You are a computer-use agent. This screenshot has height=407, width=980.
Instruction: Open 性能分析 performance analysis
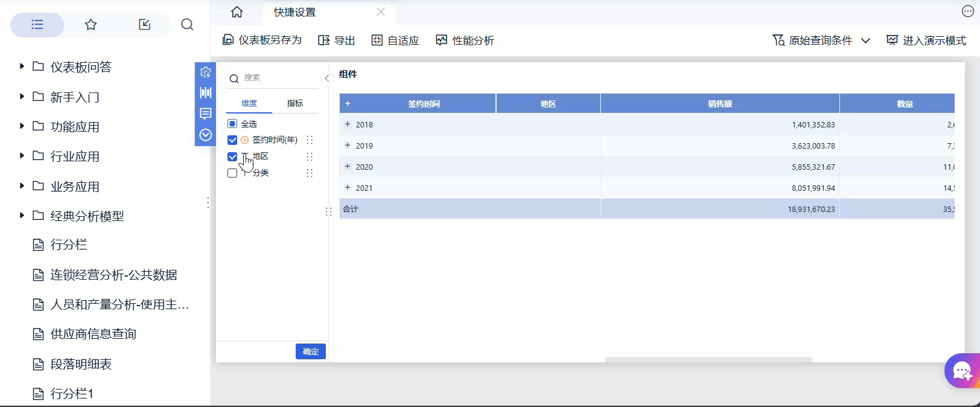click(x=465, y=40)
